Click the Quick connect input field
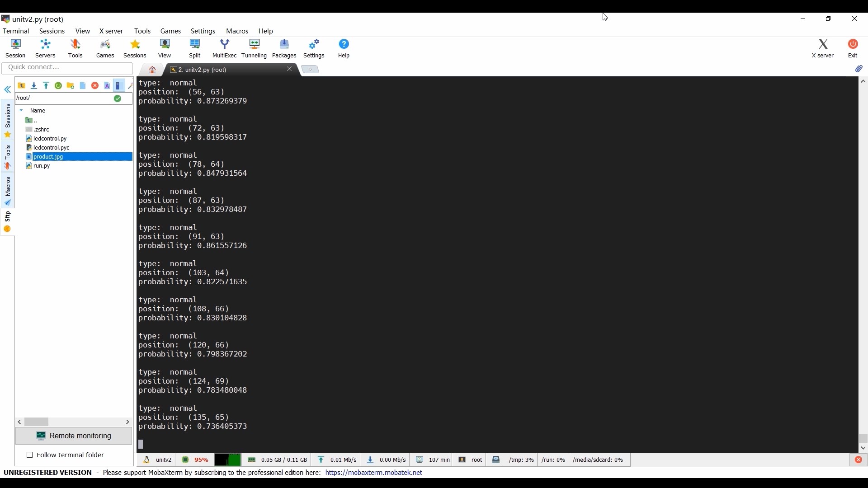The image size is (868, 488). pos(67,67)
